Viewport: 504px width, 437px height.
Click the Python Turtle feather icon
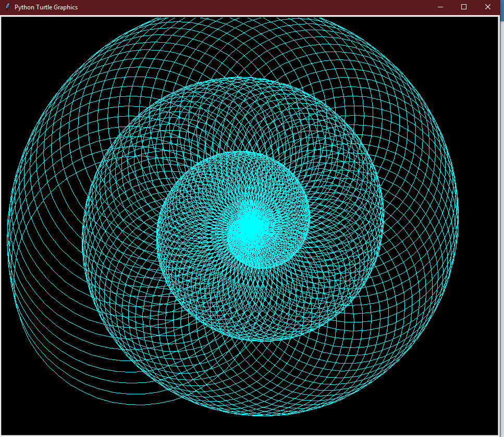[x=7, y=7]
